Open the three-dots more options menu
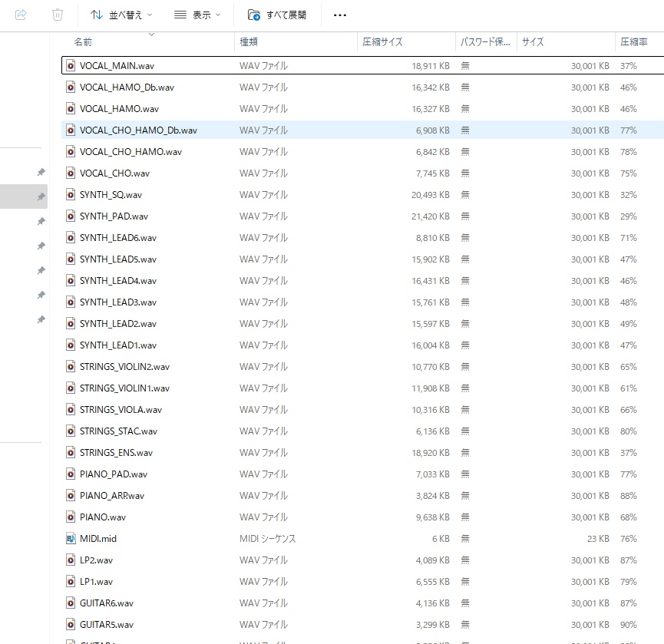The height and width of the screenshot is (644, 664). point(339,15)
